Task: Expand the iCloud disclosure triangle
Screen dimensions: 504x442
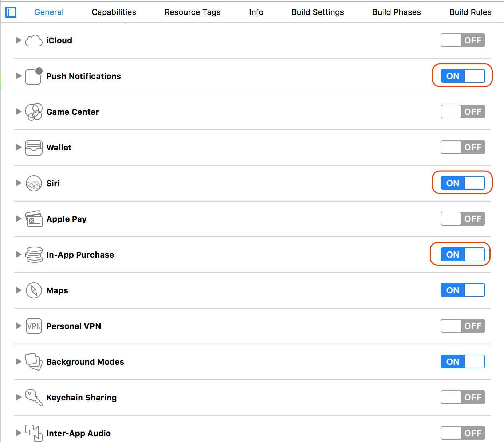Action: click(19, 40)
